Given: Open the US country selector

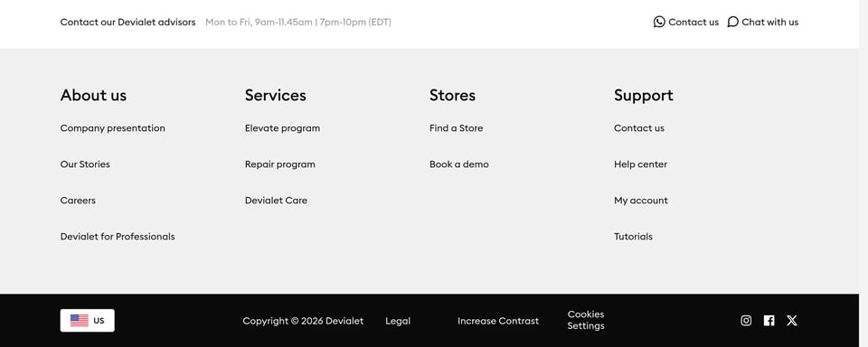Looking at the screenshot, I should coord(88,321).
